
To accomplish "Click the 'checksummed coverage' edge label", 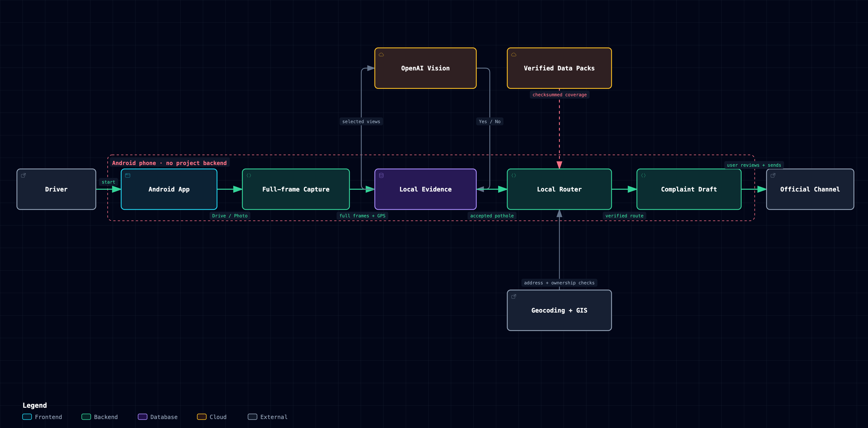I will [x=559, y=95].
